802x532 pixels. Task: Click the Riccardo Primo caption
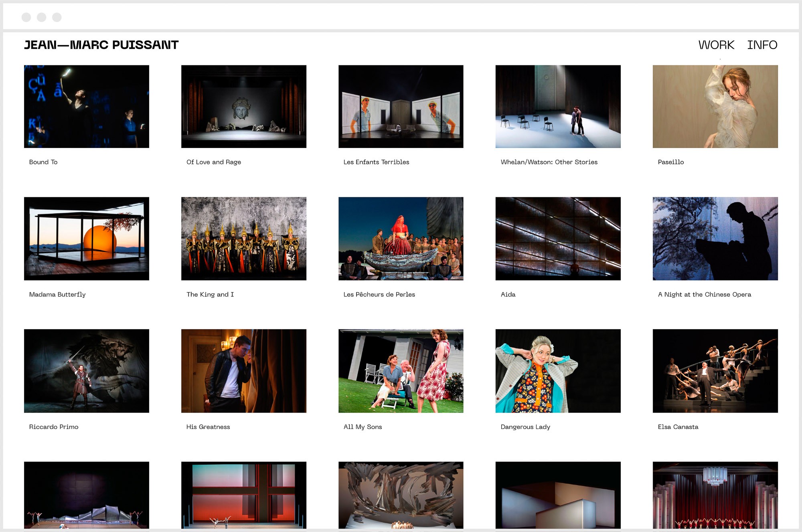click(54, 427)
